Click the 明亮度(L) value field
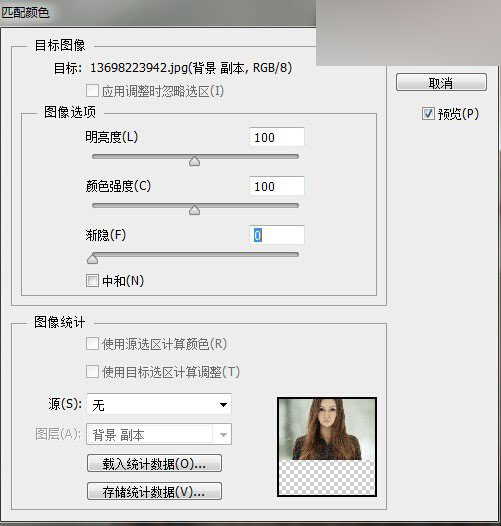Viewport: 501px width, 526px height. [277, 137]
